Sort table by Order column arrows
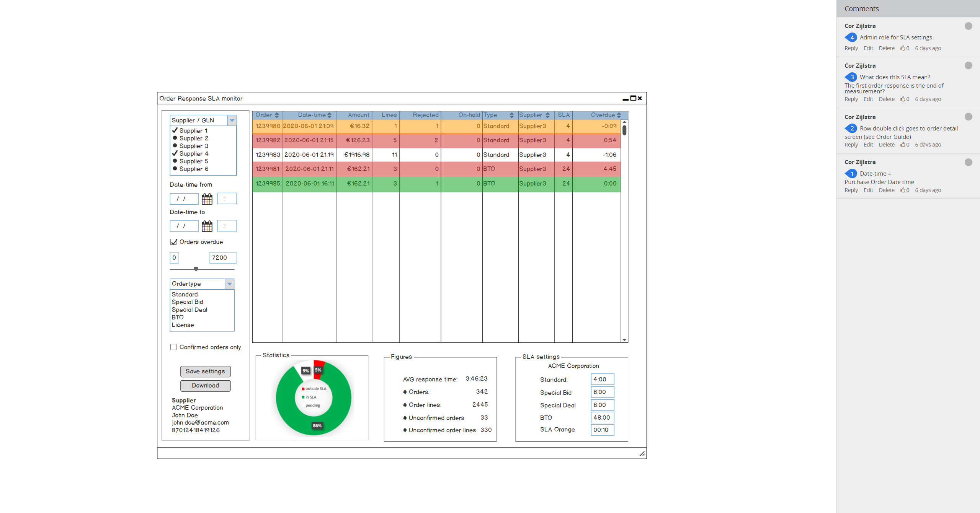980x513 pixels. [x=277, y=115]
